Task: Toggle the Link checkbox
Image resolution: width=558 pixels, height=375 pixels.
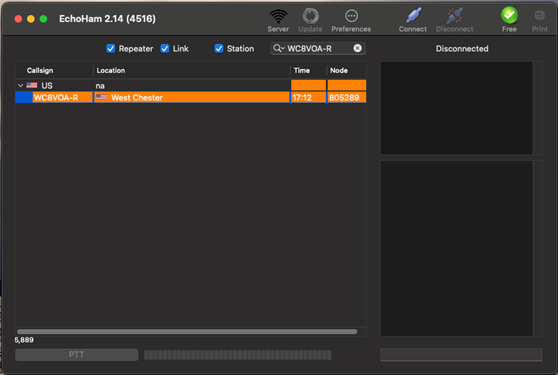Action: (165, 48)
